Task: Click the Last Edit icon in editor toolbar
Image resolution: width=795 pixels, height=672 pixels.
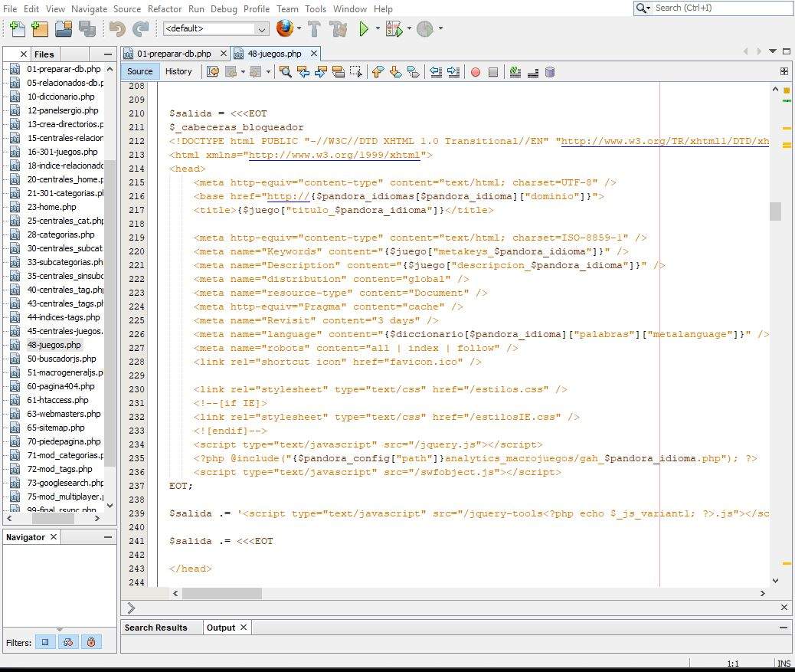Action: click(x=213, y=72)
